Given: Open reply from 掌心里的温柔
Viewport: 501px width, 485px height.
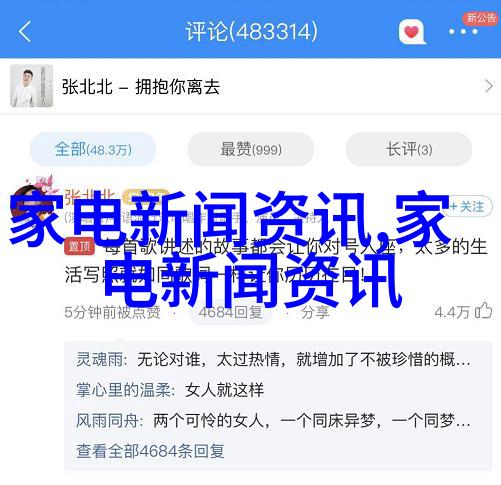Looking at the screenshot, I should pos(170,390).
